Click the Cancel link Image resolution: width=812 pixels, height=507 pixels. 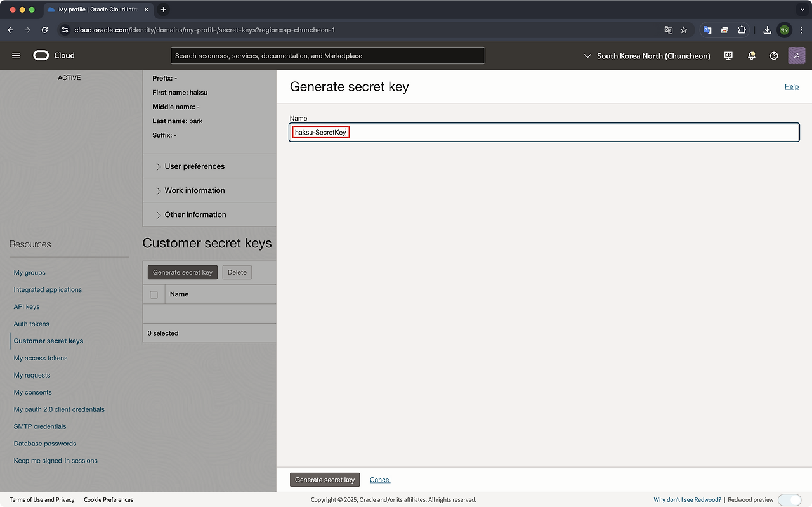tap(380, 480)
